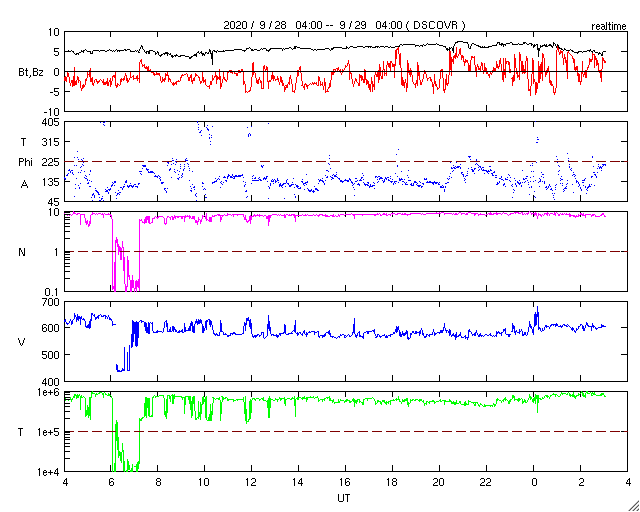Click the "Phi" axis label
The width and height of the screenshot is (640, 512).
coord(25,162)
